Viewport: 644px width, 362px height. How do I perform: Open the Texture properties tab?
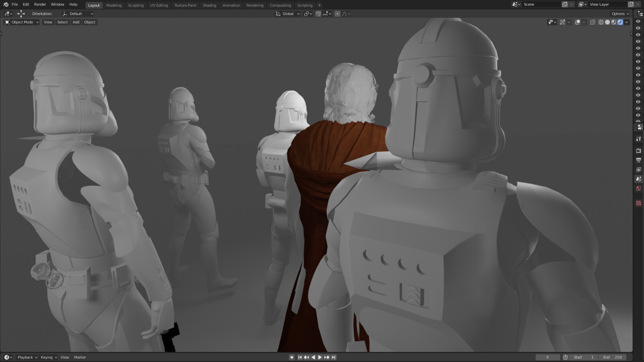coord(638,203)
